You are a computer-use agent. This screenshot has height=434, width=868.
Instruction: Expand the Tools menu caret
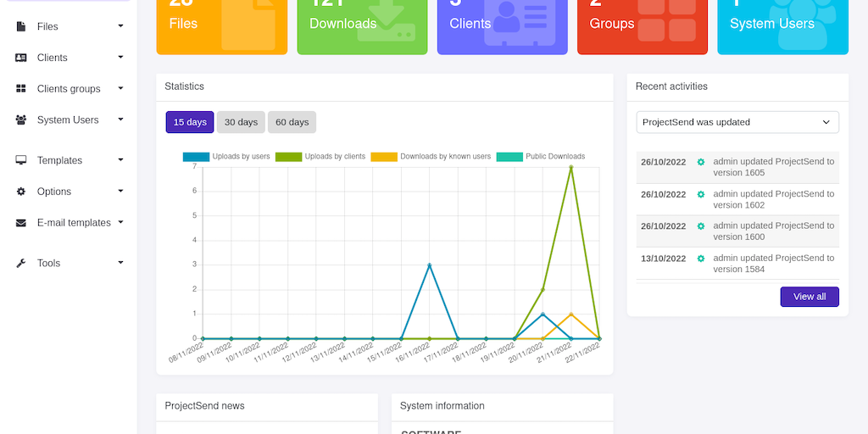(120, 263)
